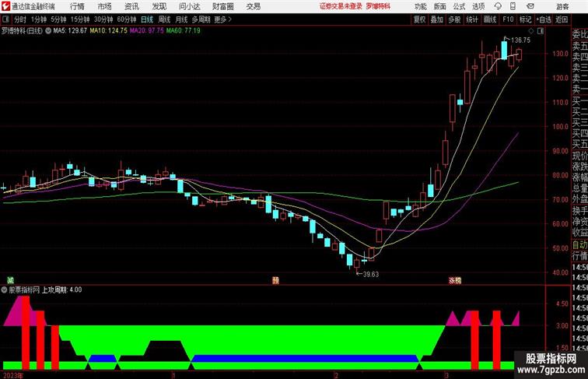Open the 公式 menu

coord(459,6)
